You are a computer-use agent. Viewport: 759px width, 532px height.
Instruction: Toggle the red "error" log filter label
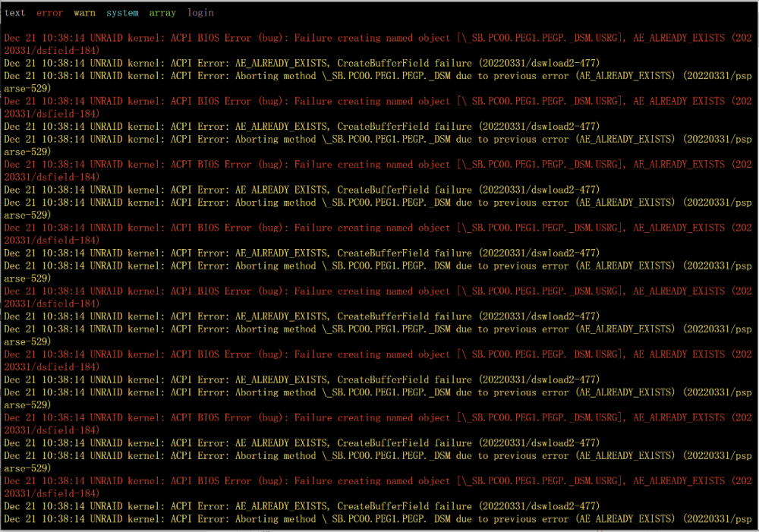point(50,13)
